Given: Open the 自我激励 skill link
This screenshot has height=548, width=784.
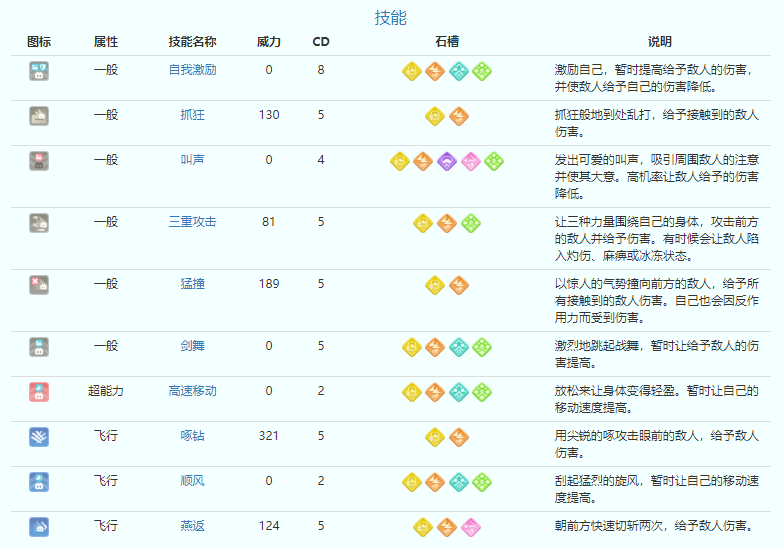Looking at the screenshot, I should (x=192, y=70).
